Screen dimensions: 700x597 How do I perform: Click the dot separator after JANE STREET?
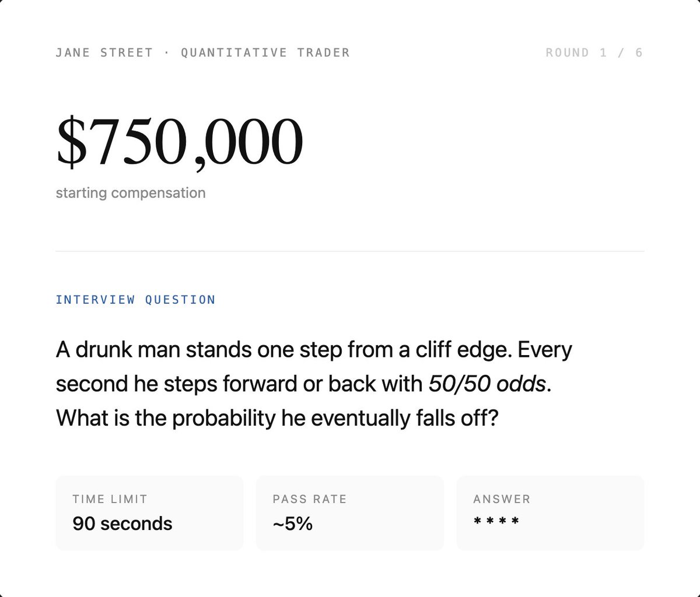pyautogui.click(x=167, y=52)
